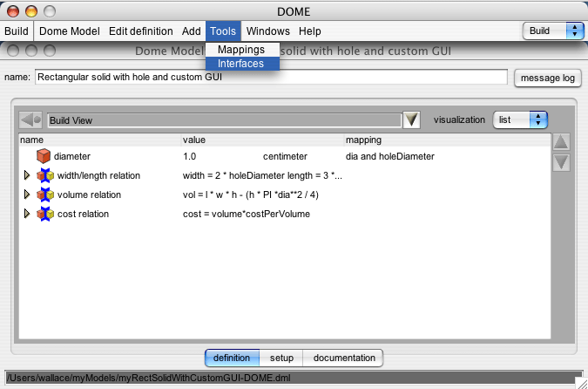Switch to the definition tab
The width and height of the screenshot is (588, 389).
pyautogui.click(x=232, y=358)
